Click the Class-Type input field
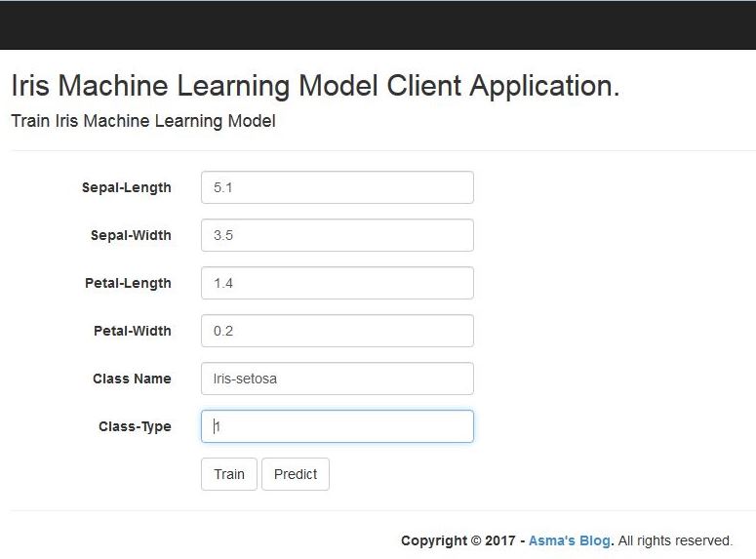This screenshot has width=756, height=559. pyautogui.click(x=337, y=426)
